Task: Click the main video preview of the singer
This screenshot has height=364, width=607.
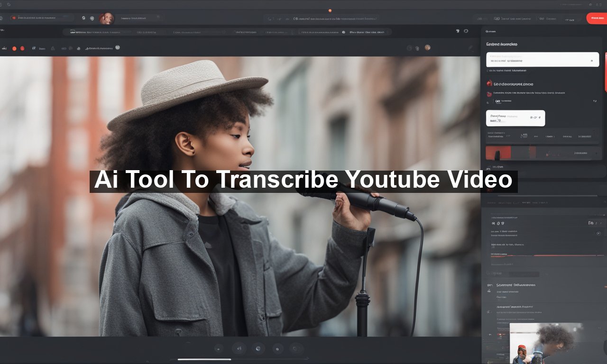Action: pyautogui.click(x=240, y=197)
